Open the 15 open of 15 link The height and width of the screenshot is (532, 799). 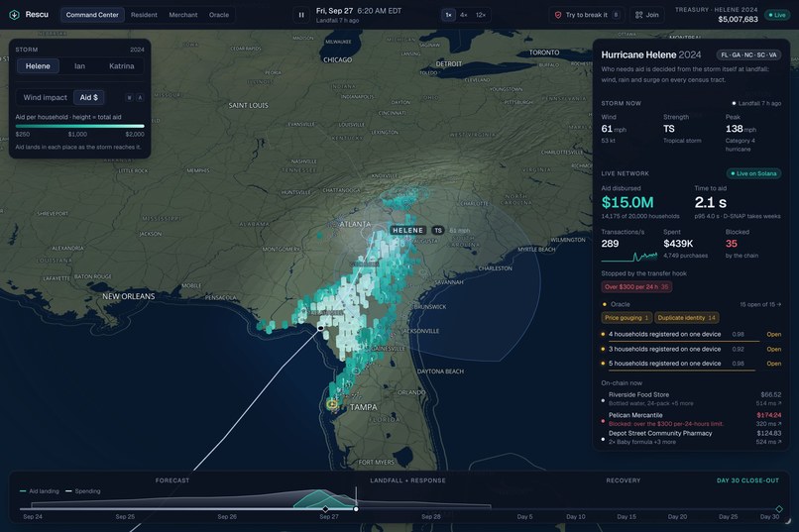click(760, 304)
